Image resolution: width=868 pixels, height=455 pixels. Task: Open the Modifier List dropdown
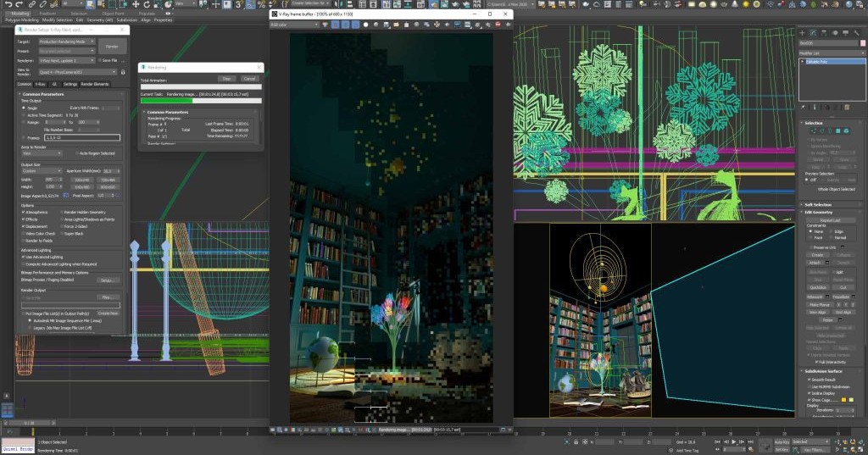click(832, 53)
